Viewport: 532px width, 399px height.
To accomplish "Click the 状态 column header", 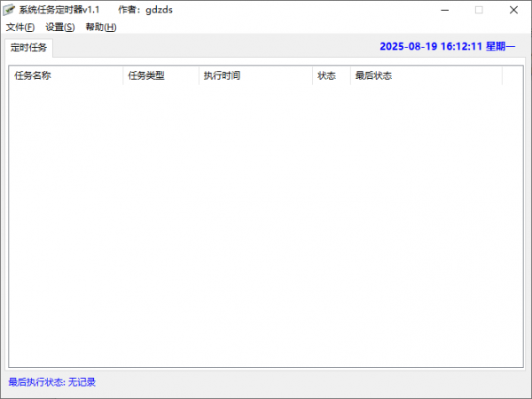I will [x=331, y=75].
